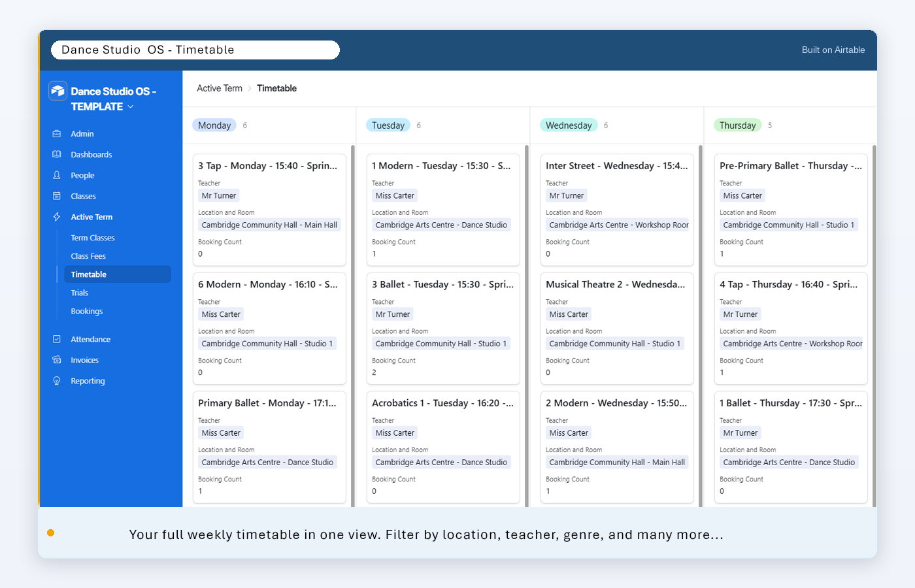Click the Active Term breadcrumb link
Image resolution: width=915 pixels, height=588 pixels.
coord(220,88)
